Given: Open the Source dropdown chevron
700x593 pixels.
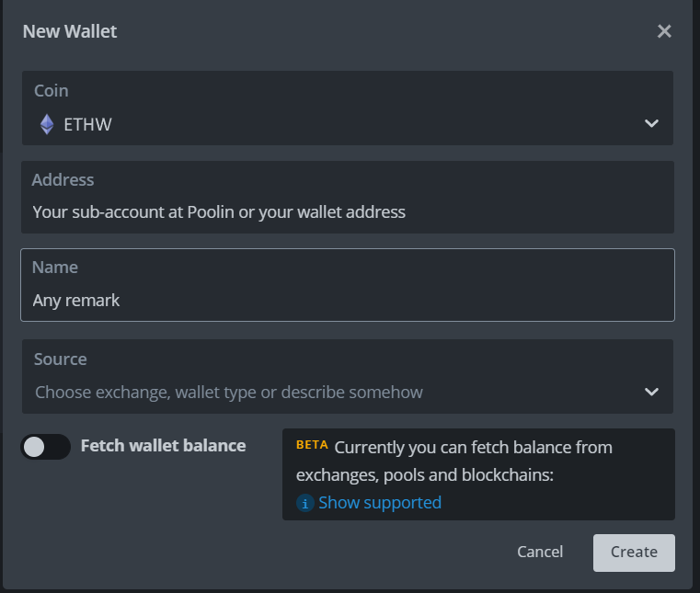Looking at the screenshot, I should click(x=651, y=392).
